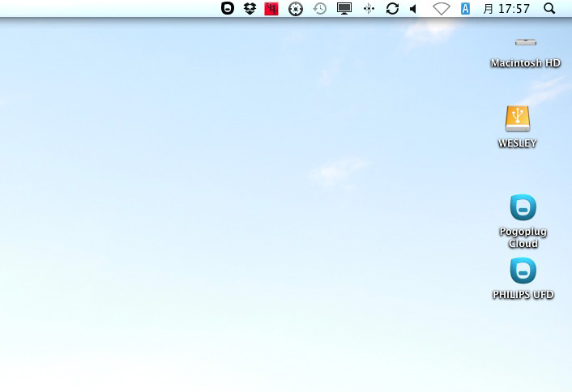
Task: Open the sync arrows menu bar icon
Action: tap(392, 8)
